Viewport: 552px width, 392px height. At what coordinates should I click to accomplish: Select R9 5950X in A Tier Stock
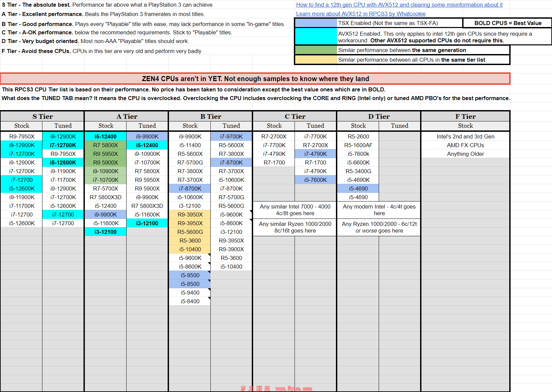point(106,154)
